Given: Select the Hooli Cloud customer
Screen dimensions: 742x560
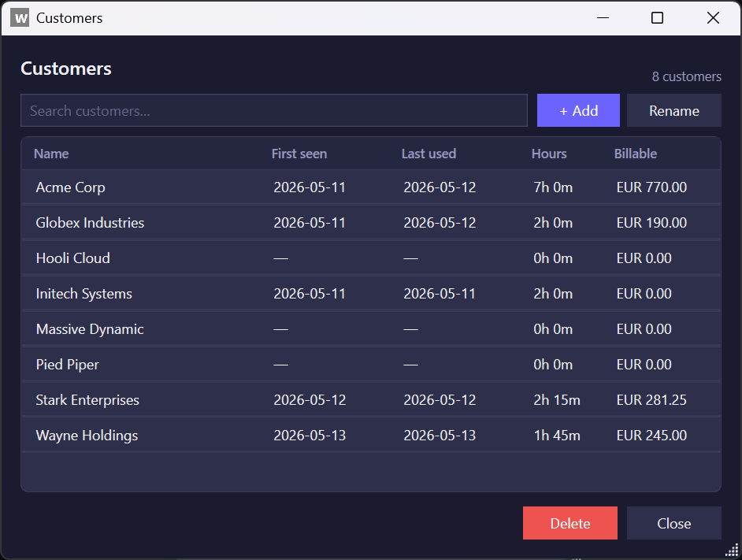Looking at the screenshot, I should tap(371, 258).
